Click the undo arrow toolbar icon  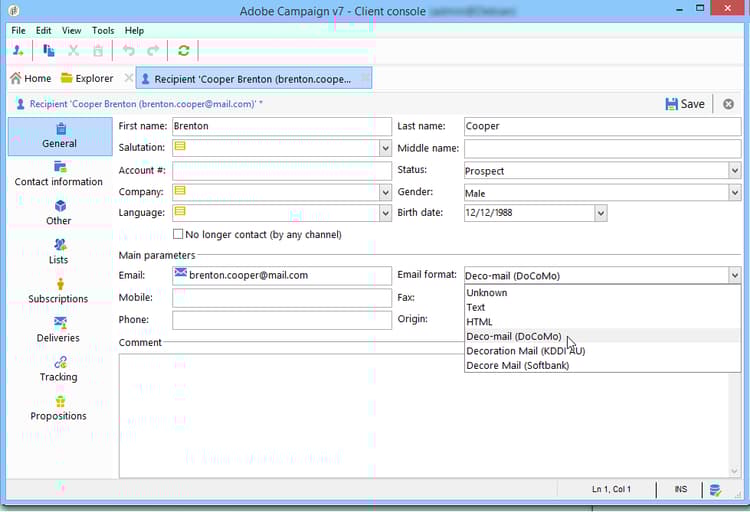tap(129, 50)
